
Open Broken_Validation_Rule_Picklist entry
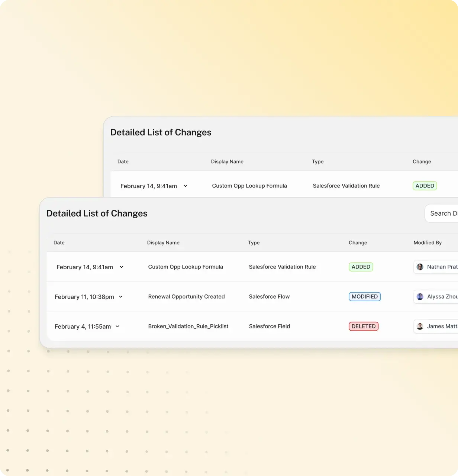point(188,327)
